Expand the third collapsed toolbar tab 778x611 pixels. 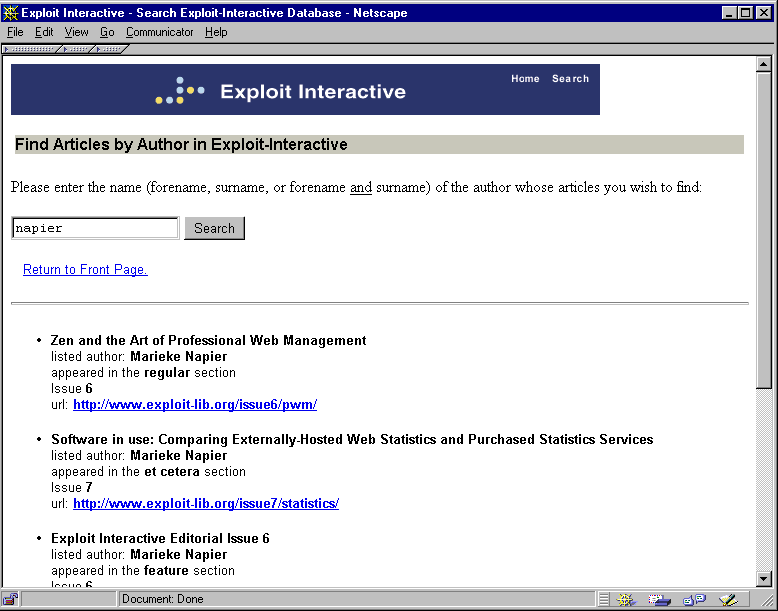point(111,49)
